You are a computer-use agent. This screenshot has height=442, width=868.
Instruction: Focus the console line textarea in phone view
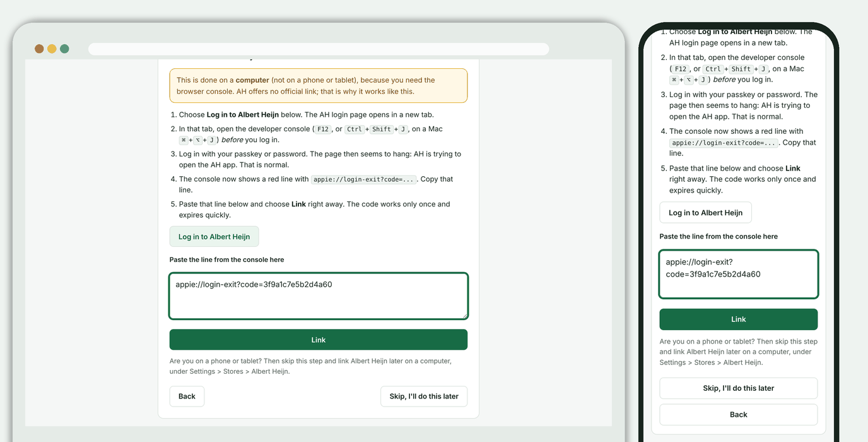[739, 274]
